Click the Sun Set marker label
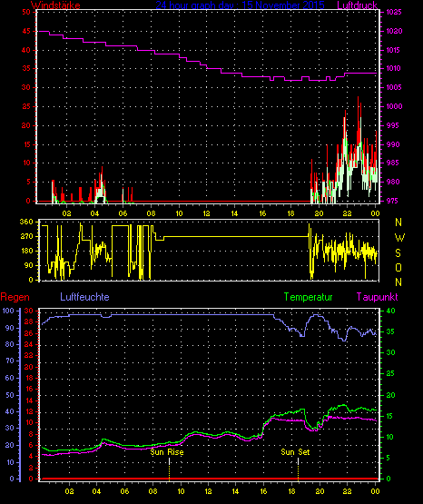Viewport: 423px width, 504px height. 295,452
